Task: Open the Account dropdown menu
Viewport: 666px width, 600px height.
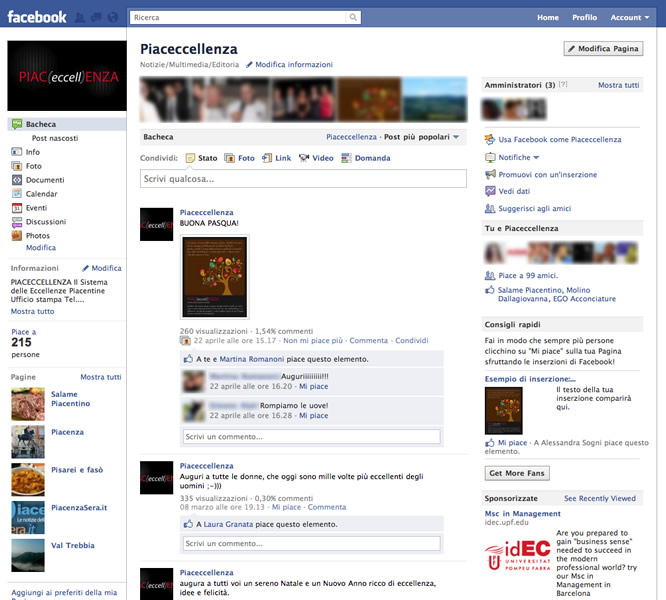Action: pyautogui.click(x=630, y=17)
